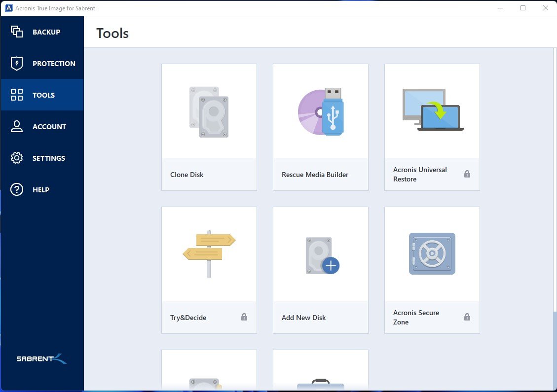This screenshot has width=557, height=392.
Task: Click the vault icon on Acronis Secure Zone
Action: tap(432, 254)
